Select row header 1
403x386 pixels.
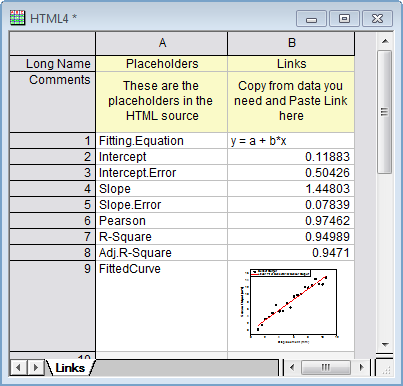(x=53, y=141)
